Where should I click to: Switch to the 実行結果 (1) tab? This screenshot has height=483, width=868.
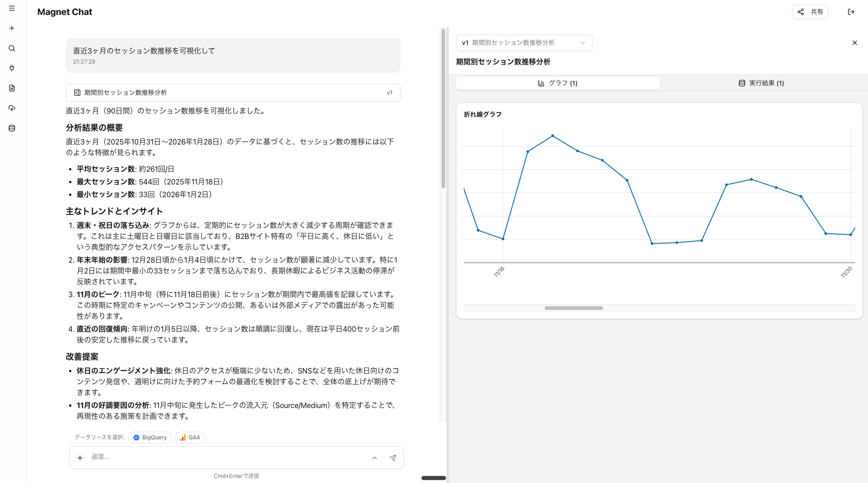pos(761,83)
